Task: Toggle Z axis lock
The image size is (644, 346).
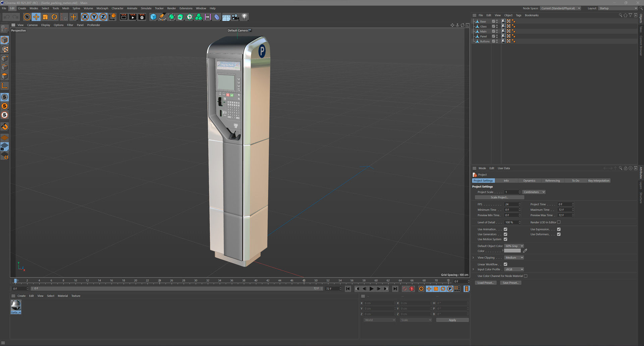Action: pos(103,17)
